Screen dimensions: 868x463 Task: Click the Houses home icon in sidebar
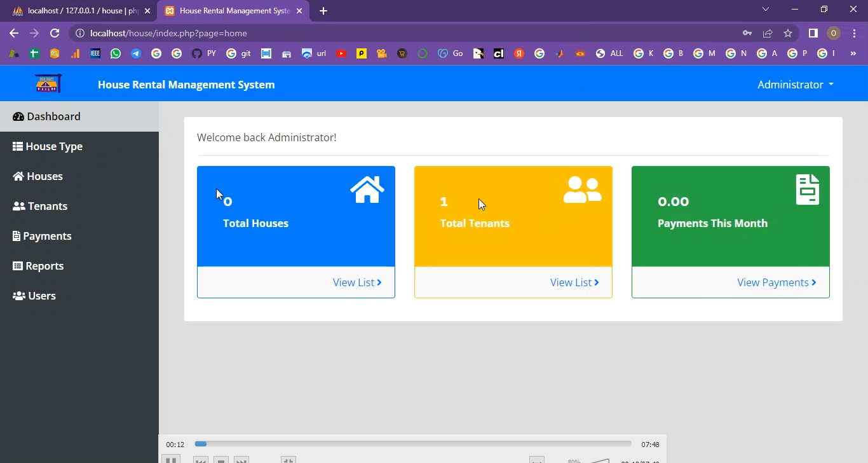[18, 176]
